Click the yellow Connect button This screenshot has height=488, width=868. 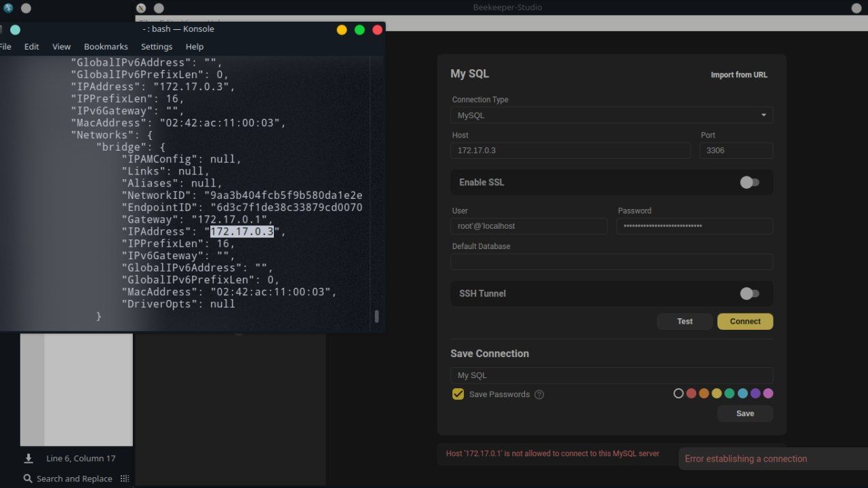[745, 322]
